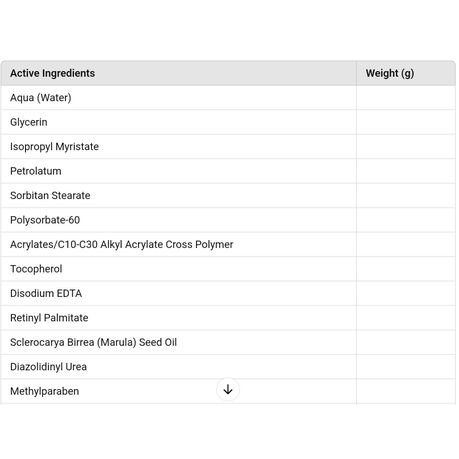Select the Weight (g) column header
Viewport: 459px width, 459px height.
click(x=406, y=73)
